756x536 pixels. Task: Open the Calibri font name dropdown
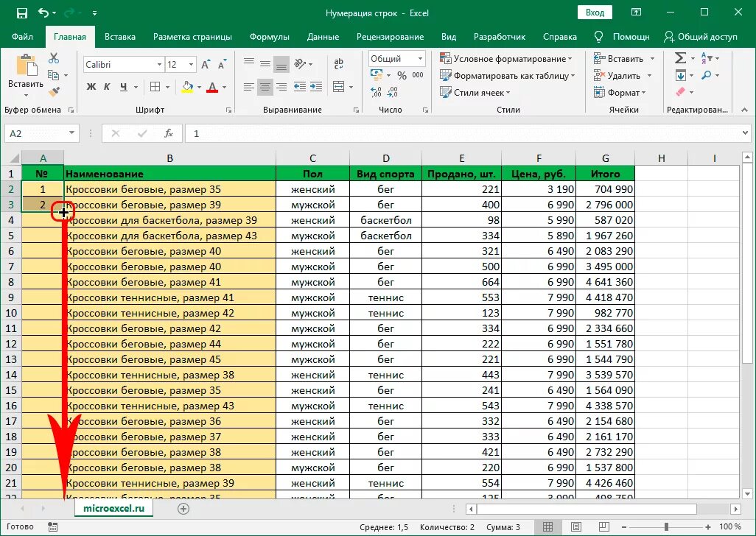[159, 65]
